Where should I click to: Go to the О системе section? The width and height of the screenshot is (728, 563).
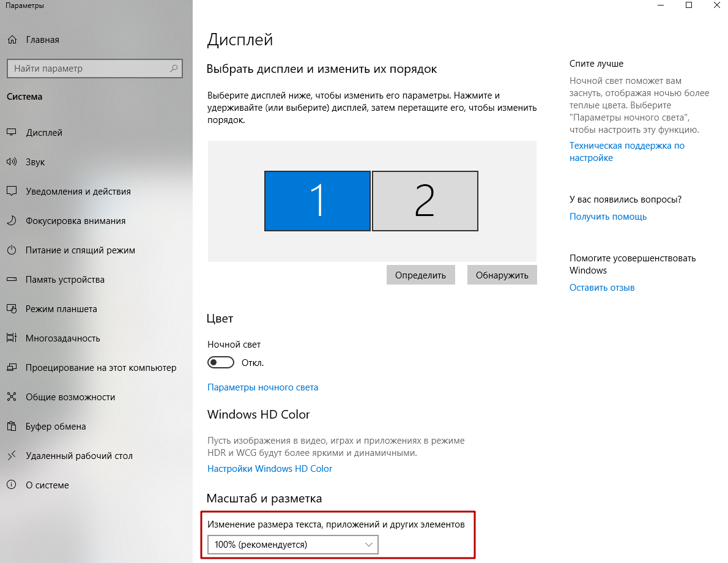(47, 485)
